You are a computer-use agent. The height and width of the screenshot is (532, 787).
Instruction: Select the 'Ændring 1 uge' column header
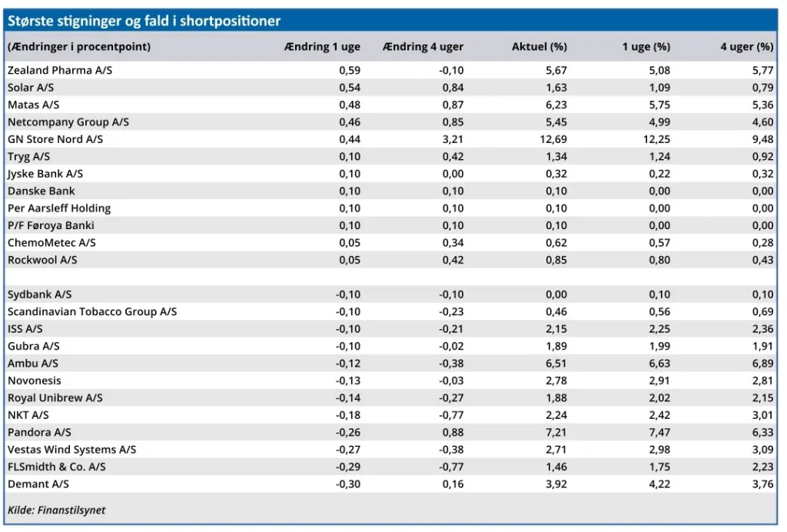point(322,47)
